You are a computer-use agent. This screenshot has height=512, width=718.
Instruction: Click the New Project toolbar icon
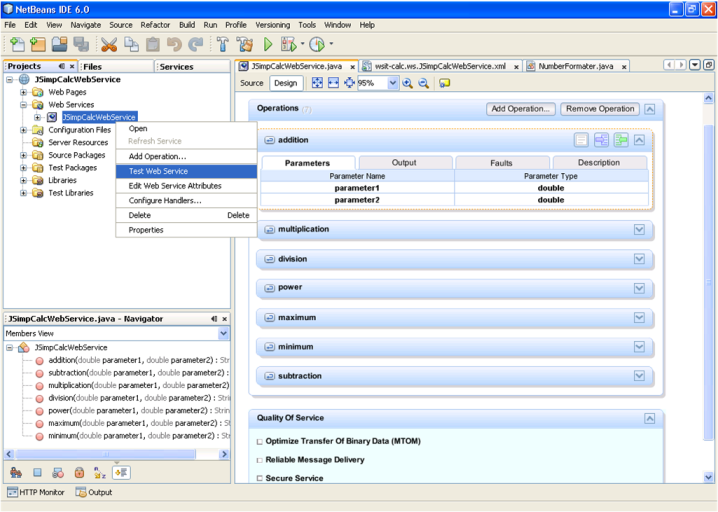point(37,44)
